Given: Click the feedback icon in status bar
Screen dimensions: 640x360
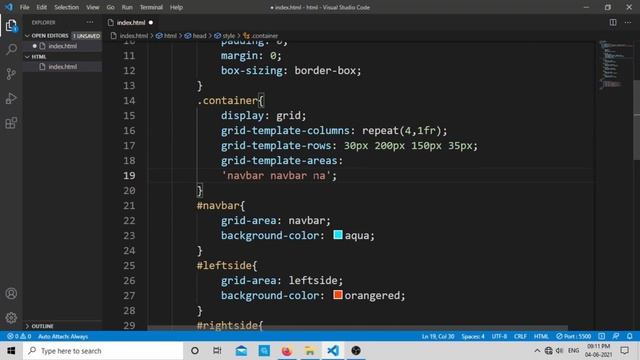Looking at the screenshot, I should click(616, 336).
